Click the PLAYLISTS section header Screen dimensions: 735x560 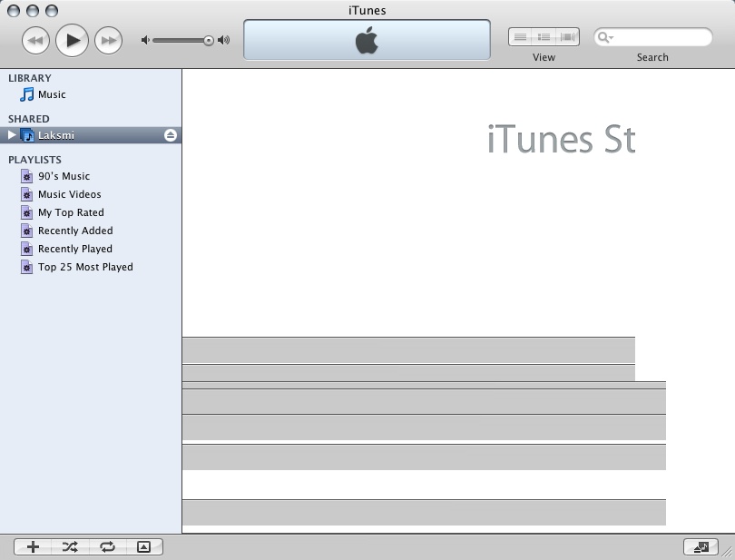(x=34, y=160)
